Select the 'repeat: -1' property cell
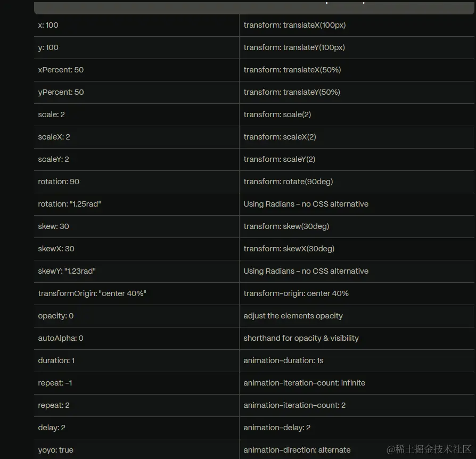Image resolution: width=476 pixels, height=459 pixels. click(x=136, y=383)
